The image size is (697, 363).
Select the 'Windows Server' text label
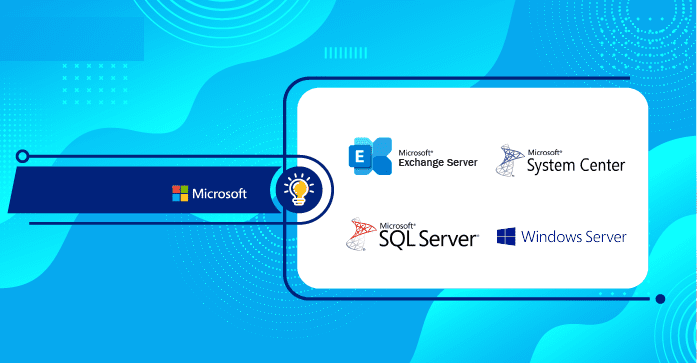[574, 236]
